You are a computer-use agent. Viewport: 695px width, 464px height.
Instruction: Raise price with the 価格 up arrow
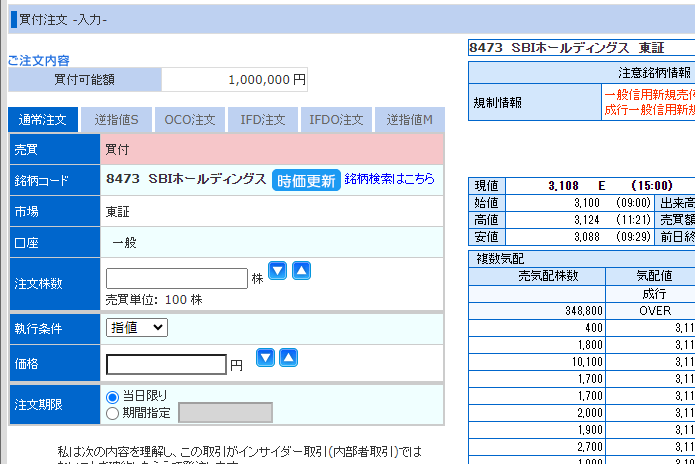pos(289,358)
